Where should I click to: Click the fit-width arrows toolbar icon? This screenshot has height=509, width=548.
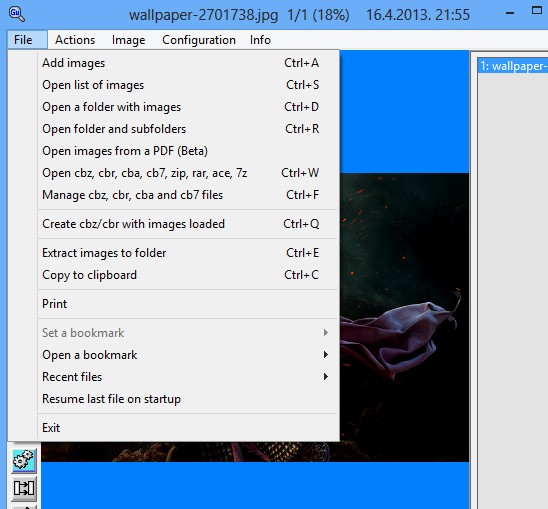pos(23,488)
